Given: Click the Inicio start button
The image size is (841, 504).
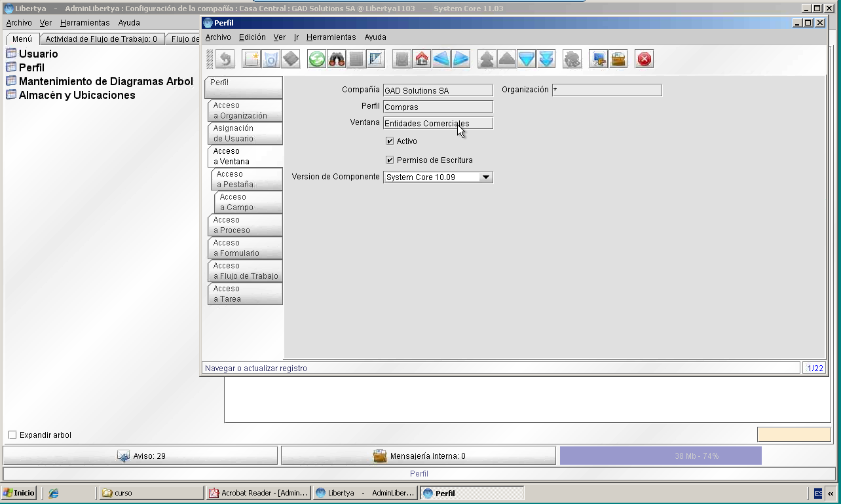Looking at the screenshot, I should click(x=19, y=493).
